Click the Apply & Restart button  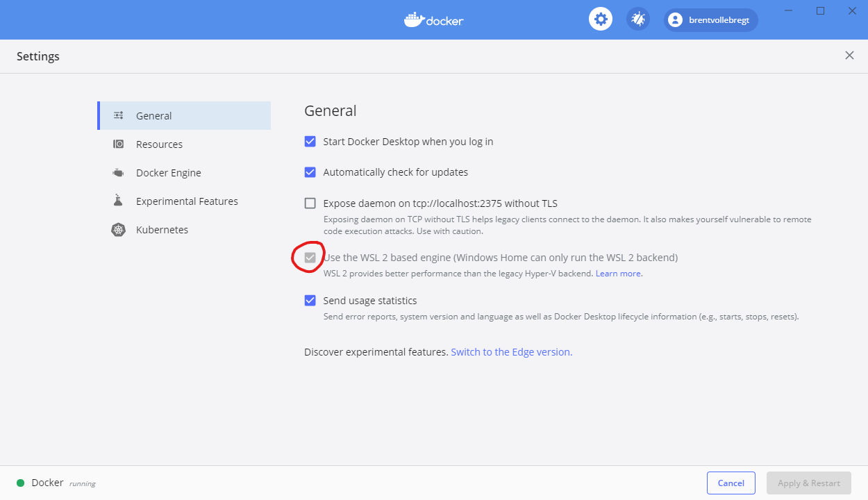tap(809, 483)
